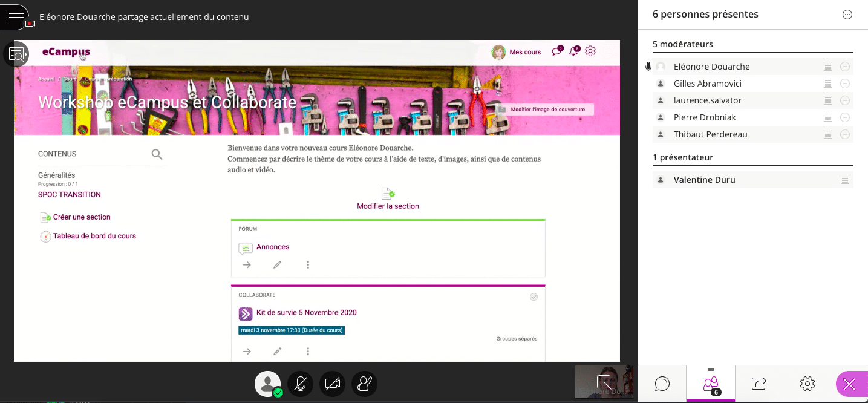Open the Mes cours menu
The image size is (868, 403).
pos(525,53)
